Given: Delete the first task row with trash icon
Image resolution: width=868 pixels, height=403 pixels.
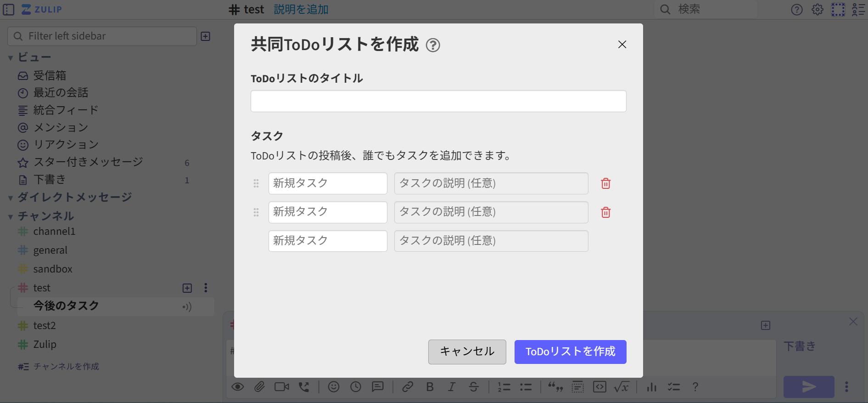Looking at the screenshot, I should [606, 183].
